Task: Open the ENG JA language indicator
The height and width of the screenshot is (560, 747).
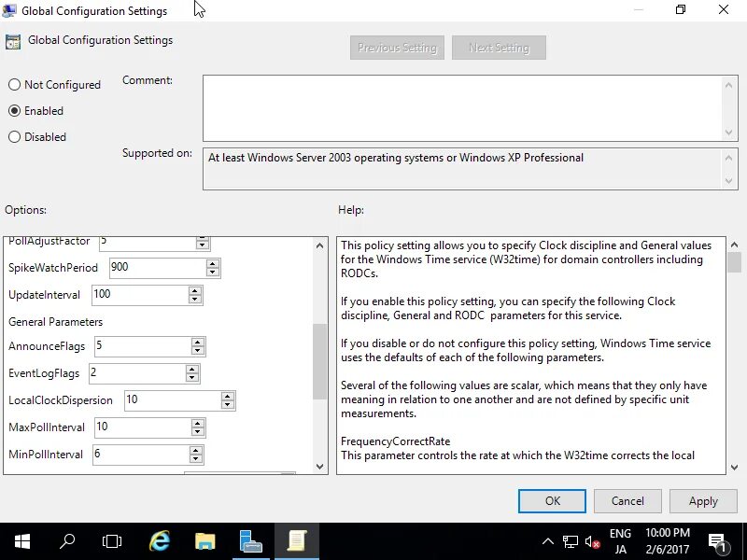Action: tap(620, 541)
